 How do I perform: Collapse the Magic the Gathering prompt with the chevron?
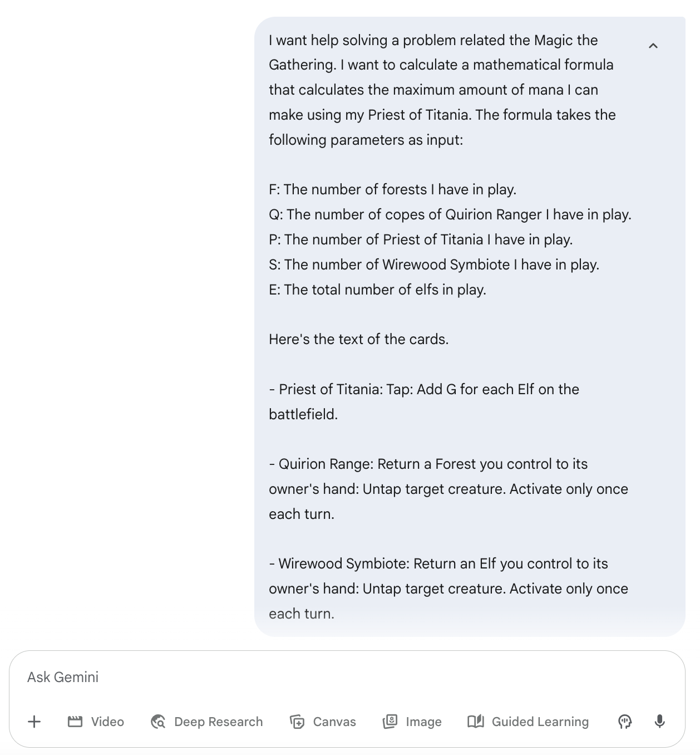coord(654,47)
